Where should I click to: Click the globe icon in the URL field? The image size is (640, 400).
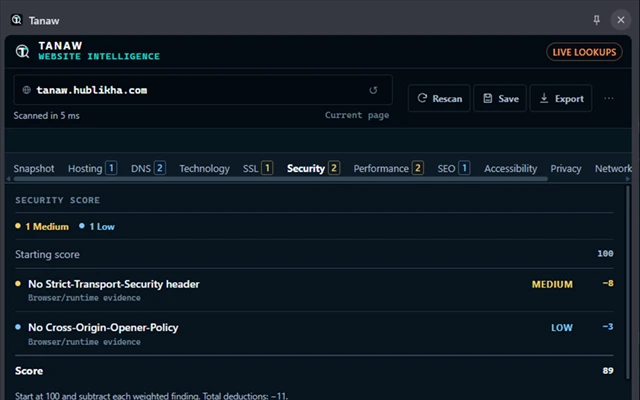point(27,90)
